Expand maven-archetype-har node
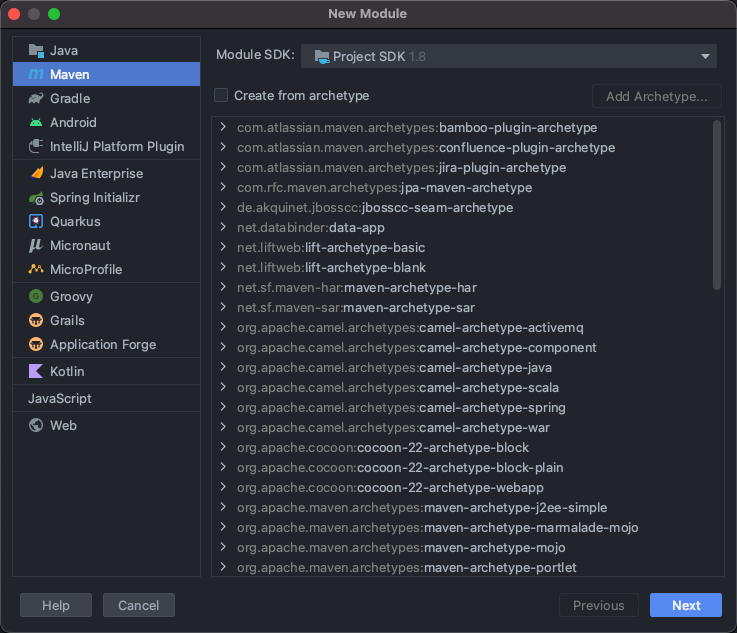The height and width of the screenshot is (633, 737). pos(223,287)
